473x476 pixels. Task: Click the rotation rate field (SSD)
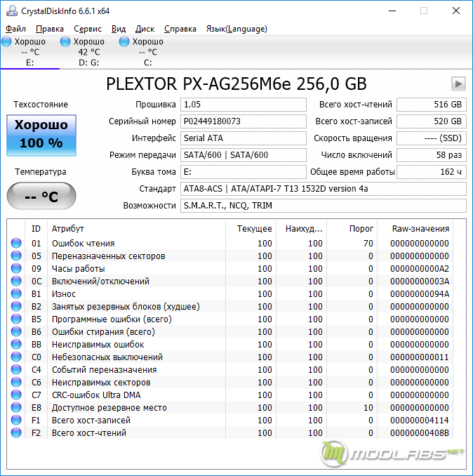[x=432, y=138]
